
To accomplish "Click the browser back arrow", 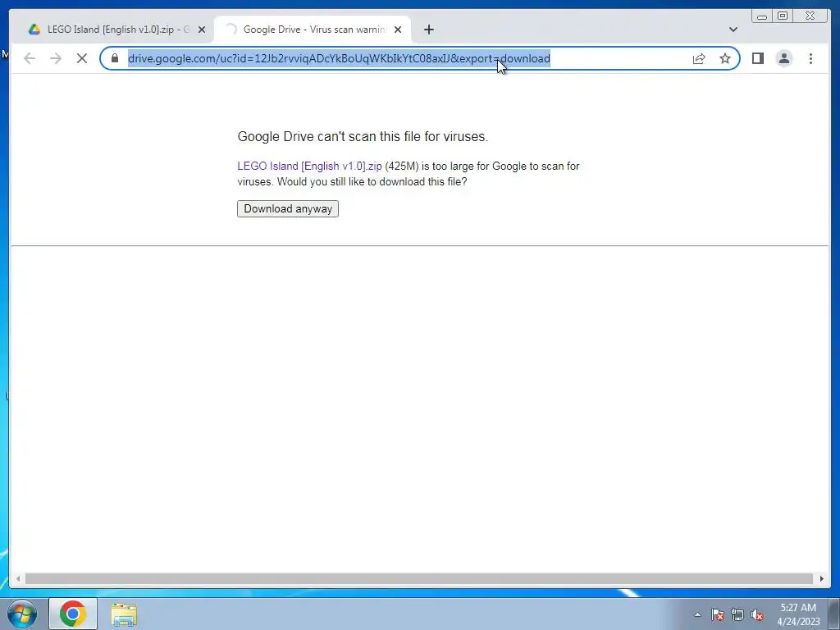I will [x=30, y=58].
